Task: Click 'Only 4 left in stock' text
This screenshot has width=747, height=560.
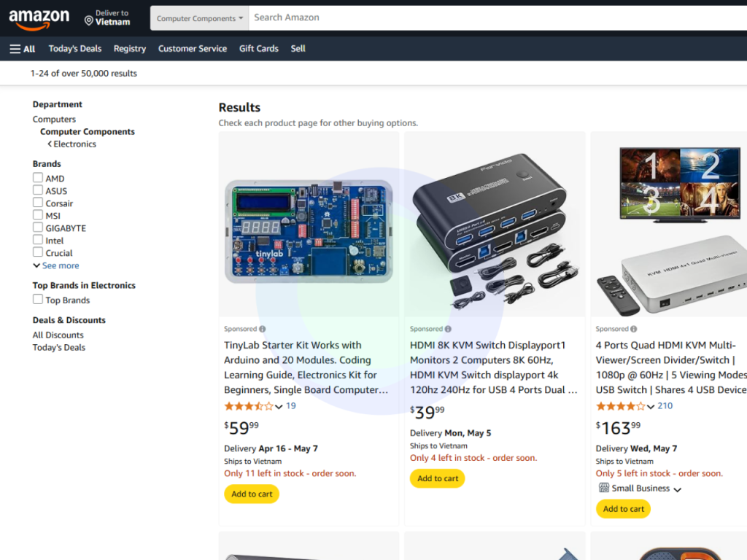Action: click(473, 458)
